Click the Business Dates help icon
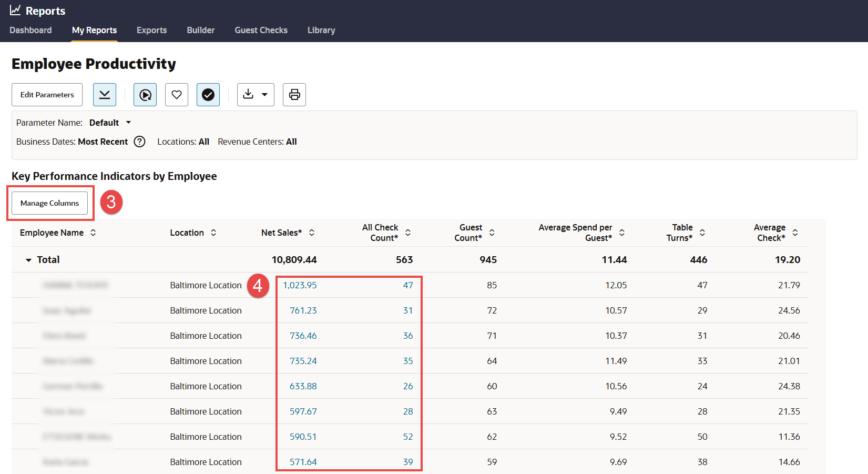Screen dimensions: 868x474 [x=139, y=142]
